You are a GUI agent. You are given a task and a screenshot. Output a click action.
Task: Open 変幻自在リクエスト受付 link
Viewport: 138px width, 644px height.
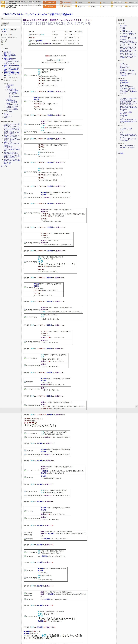click(x=13, y=68)
